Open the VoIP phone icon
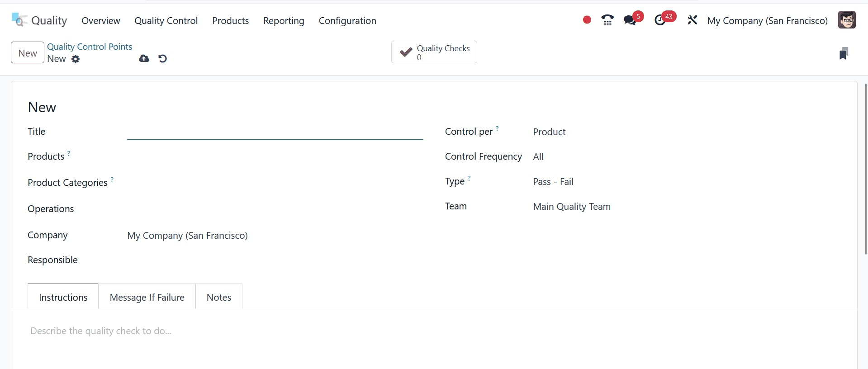 pos(607,20)
